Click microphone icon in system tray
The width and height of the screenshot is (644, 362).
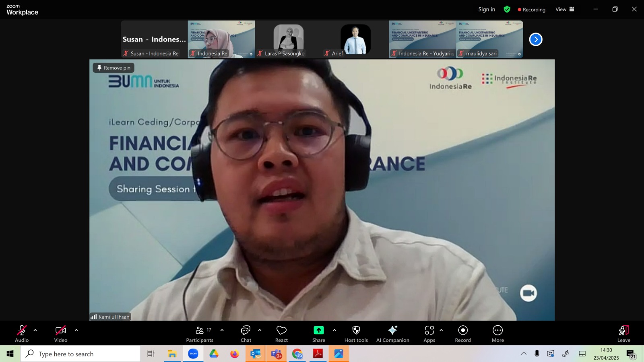pos(537,354)
